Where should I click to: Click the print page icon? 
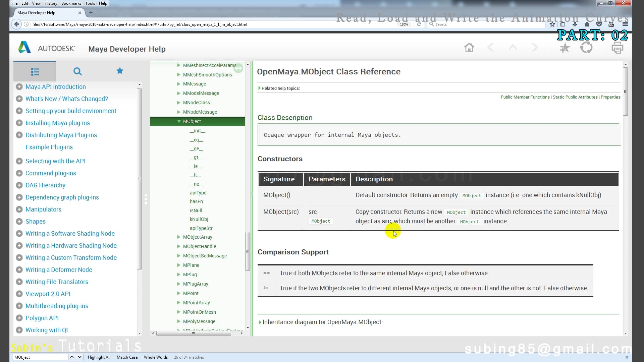[617, 48]
